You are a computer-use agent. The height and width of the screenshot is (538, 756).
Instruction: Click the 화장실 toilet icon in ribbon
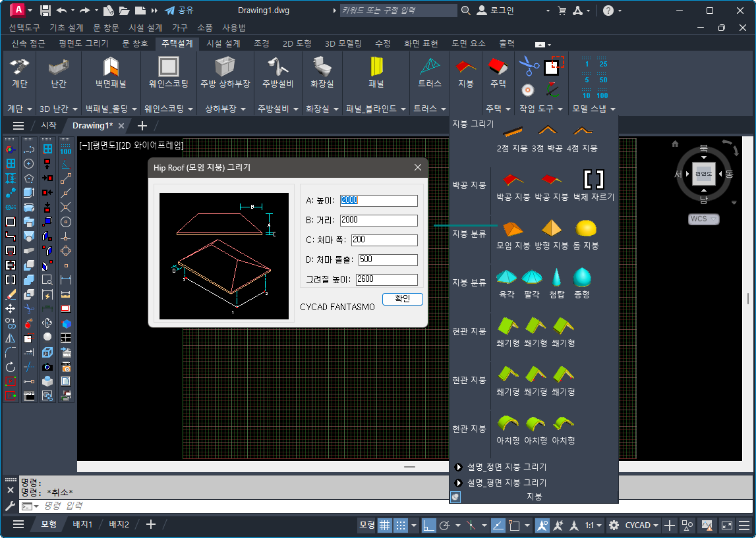[x=322, y=72]
